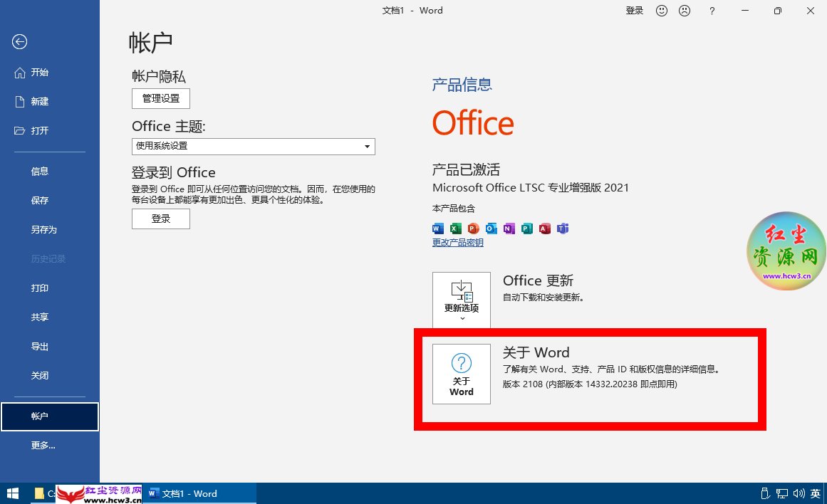The height and width of the screenshot is (504, 827).
Task: Click the 关于 Word button
Action: [462, 374]
